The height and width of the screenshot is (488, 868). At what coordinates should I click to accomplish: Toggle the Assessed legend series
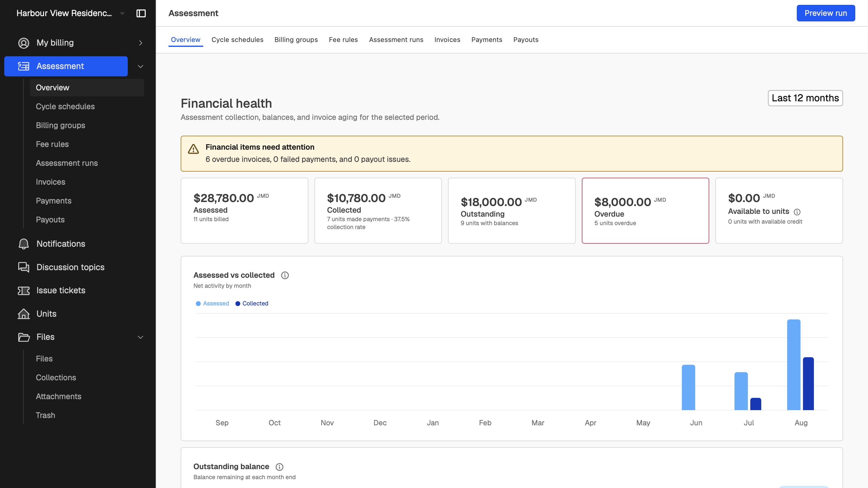(212, 303)
